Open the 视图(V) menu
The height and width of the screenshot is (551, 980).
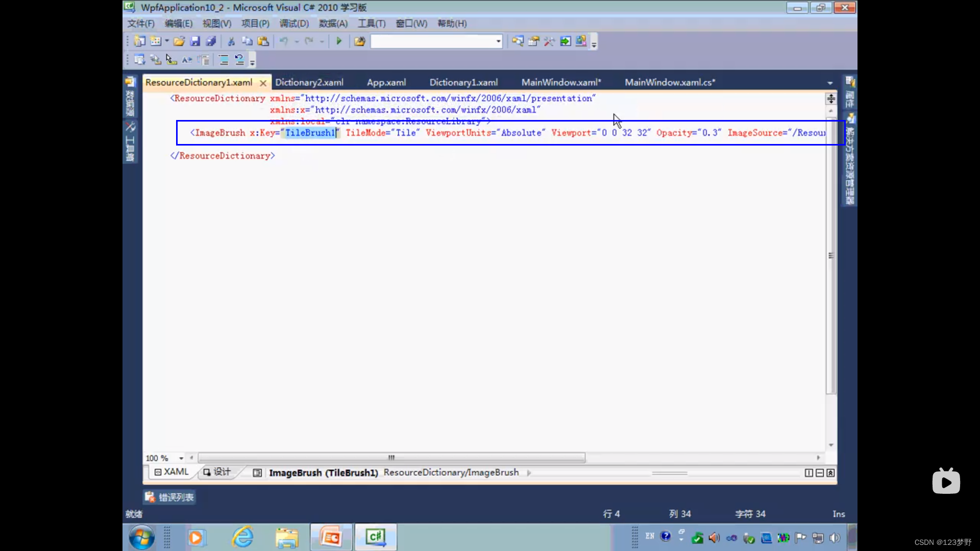click(217, 23)
